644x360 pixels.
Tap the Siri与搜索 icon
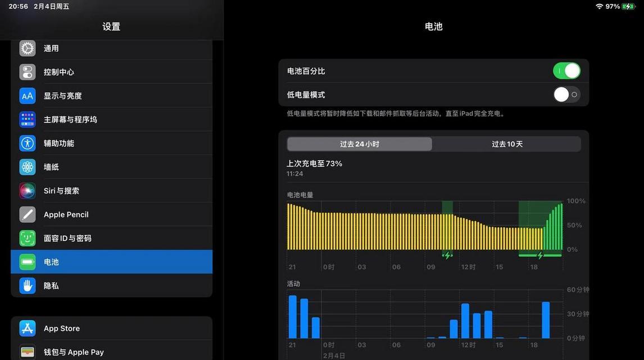[x=28, y=191]
